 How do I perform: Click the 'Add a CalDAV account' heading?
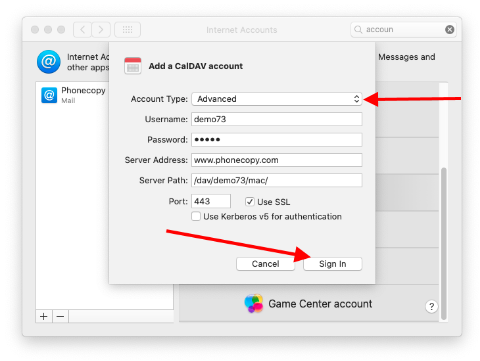[x=196, y=66]
